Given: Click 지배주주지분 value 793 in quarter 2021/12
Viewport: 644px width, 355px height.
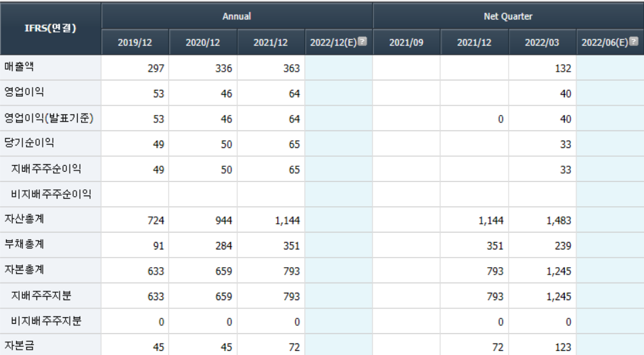Looking at the screenshot, I should [495, 297].
